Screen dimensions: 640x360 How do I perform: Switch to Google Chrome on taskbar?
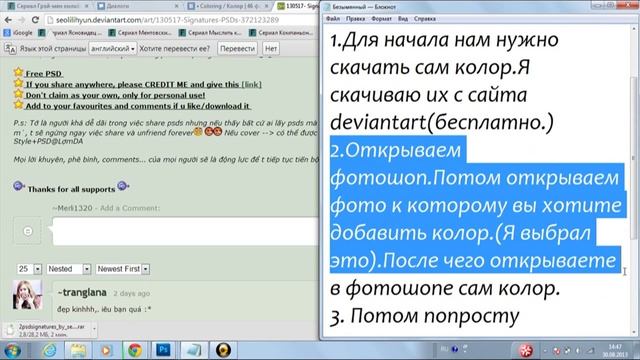[x=135, y=351]
